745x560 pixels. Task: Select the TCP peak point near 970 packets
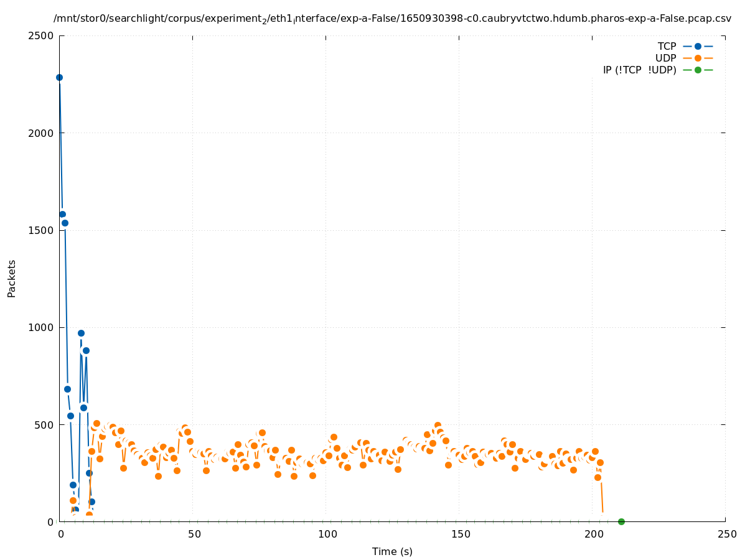(x=81, y=333)
